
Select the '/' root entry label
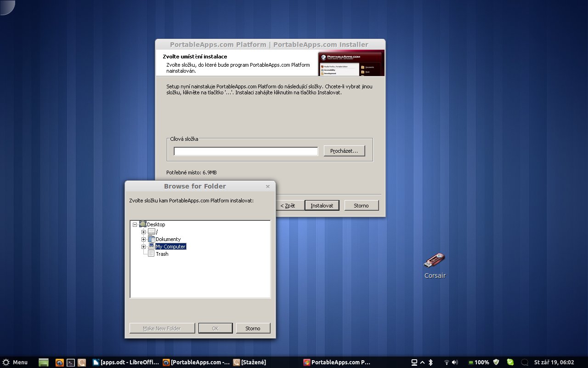[157, 232]
